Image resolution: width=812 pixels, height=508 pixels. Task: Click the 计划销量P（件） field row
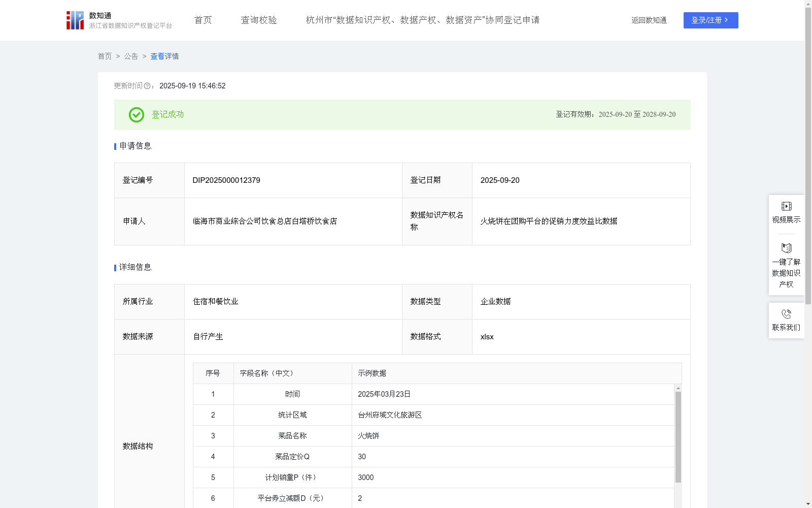433,478
